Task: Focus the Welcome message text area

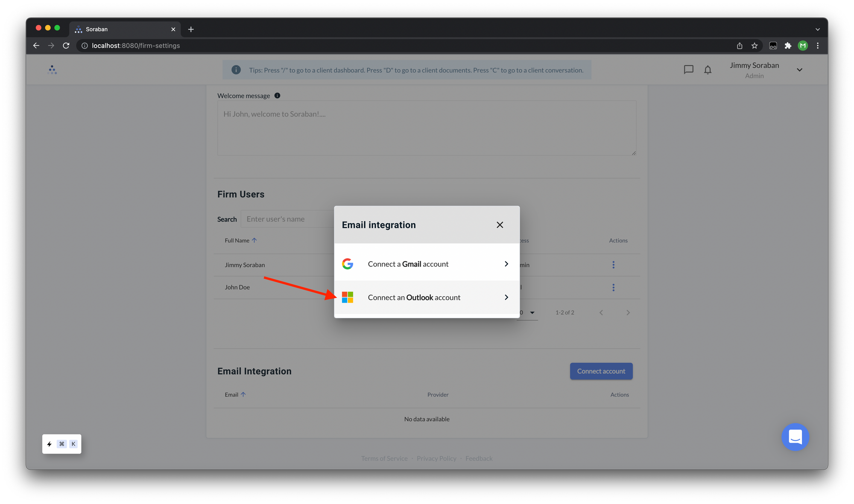Action: pyautogui.click(x=427, y=128)
